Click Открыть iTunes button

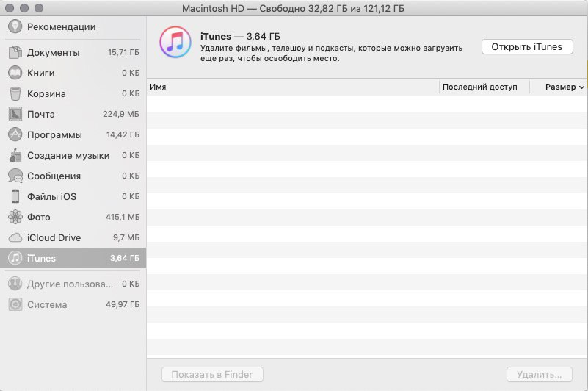[527, 47]
